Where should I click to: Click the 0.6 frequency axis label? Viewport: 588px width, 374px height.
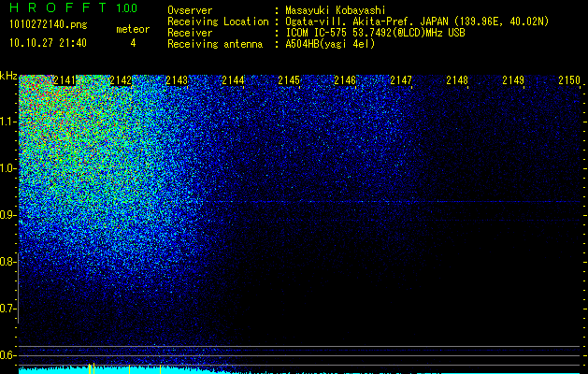pos(7,355)
